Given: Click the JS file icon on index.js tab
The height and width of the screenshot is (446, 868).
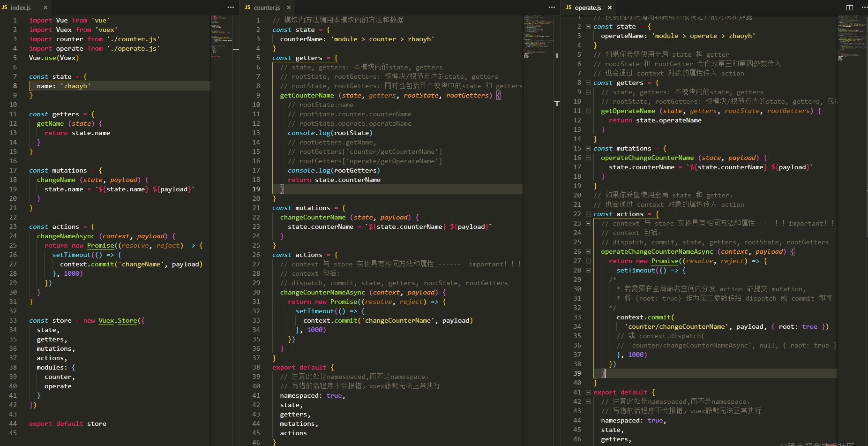Looking at the screenshot, I should (5, 8).
